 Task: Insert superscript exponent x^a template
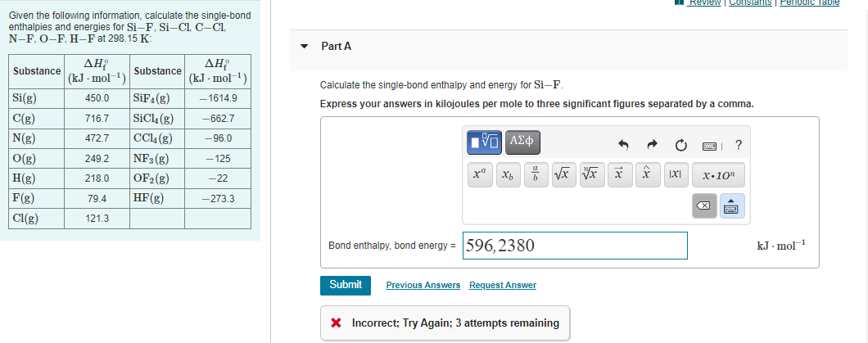pos(477,176)
